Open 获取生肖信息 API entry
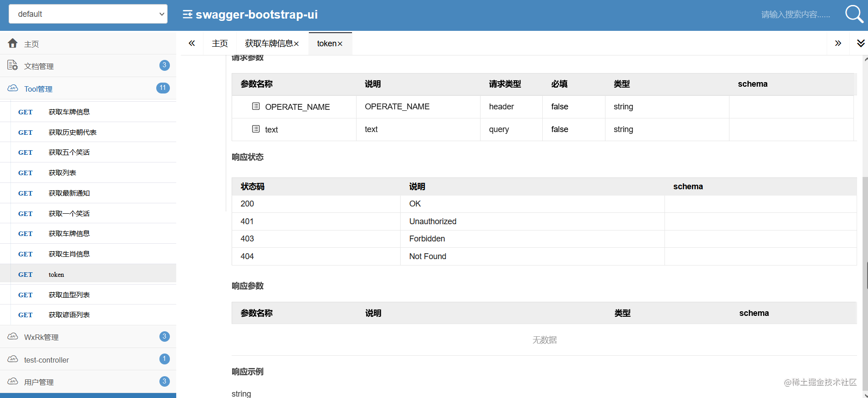The width and height of the screenshot is (868, 398). (88, 254)
